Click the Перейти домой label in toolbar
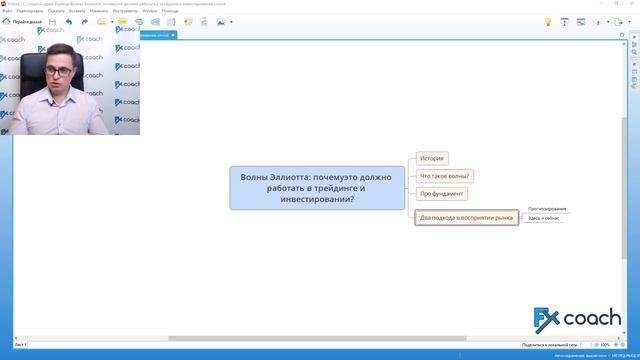 pos(27,22)
